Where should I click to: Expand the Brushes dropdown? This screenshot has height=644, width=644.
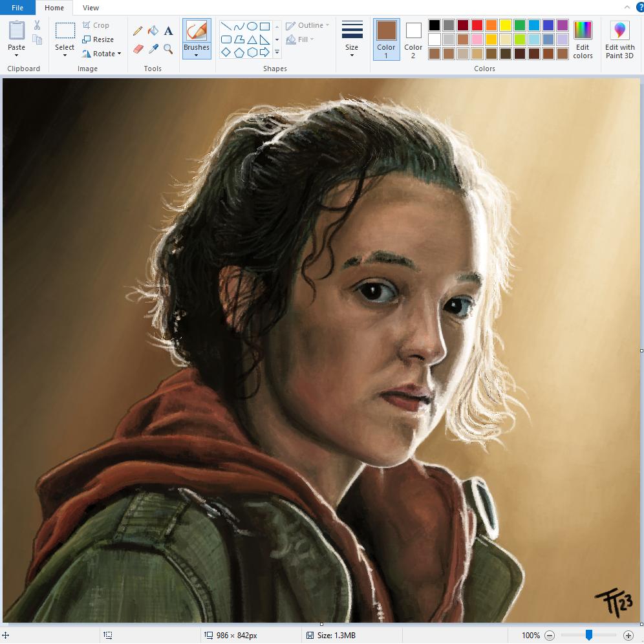click(196, 55)
